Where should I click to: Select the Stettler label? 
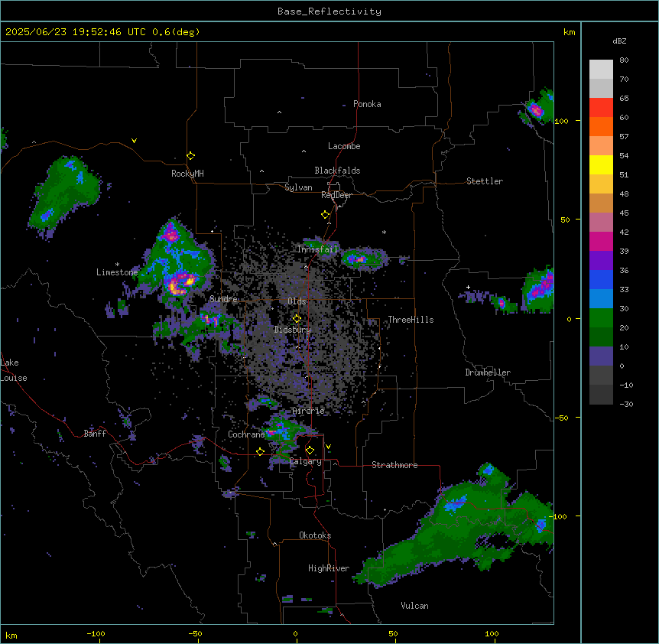(485, 181)
